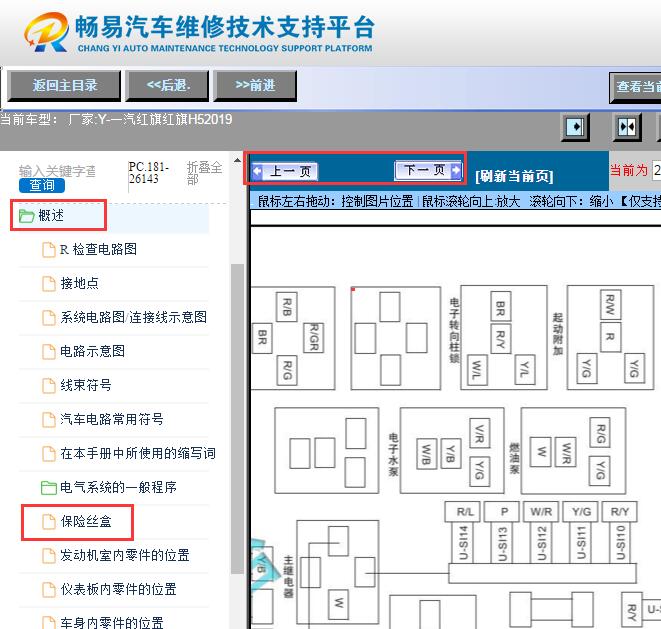
Task: Click the platform R logo
Action: [47, 32]
